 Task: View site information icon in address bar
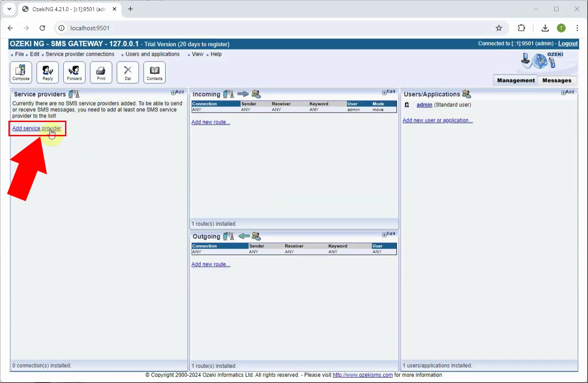(62, 28)
